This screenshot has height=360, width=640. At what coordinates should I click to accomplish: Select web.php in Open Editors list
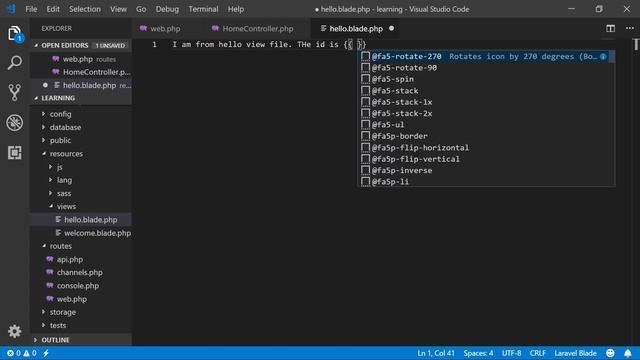(x=81, y=59)
